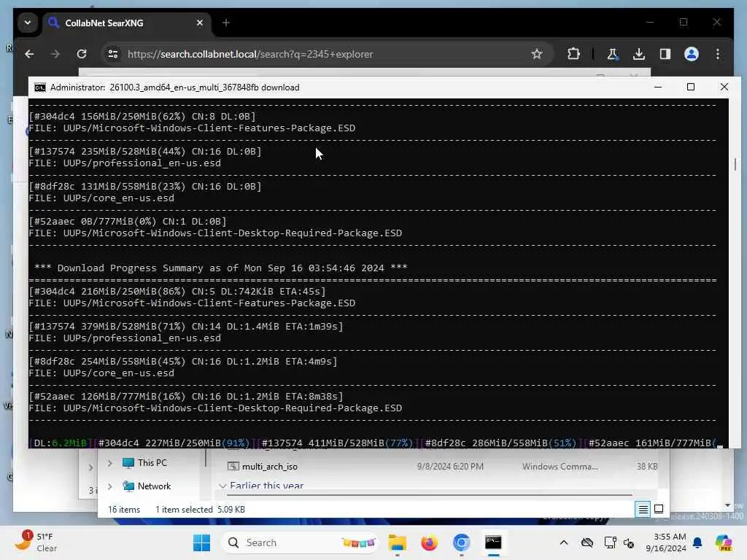Switch to the terminal on the taskbar
Image resolution: width=747 pixels, height=560 pixels.
point(493,542)
